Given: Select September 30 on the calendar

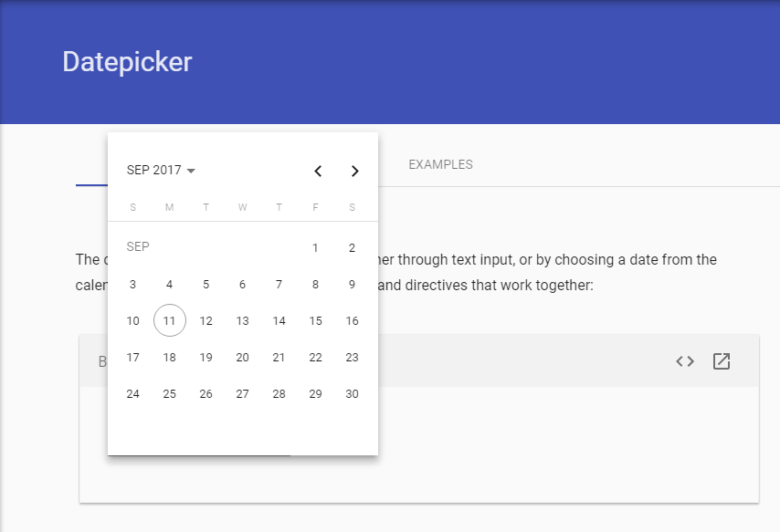Looking at the screenshot, I should click(x=352, y=393).
